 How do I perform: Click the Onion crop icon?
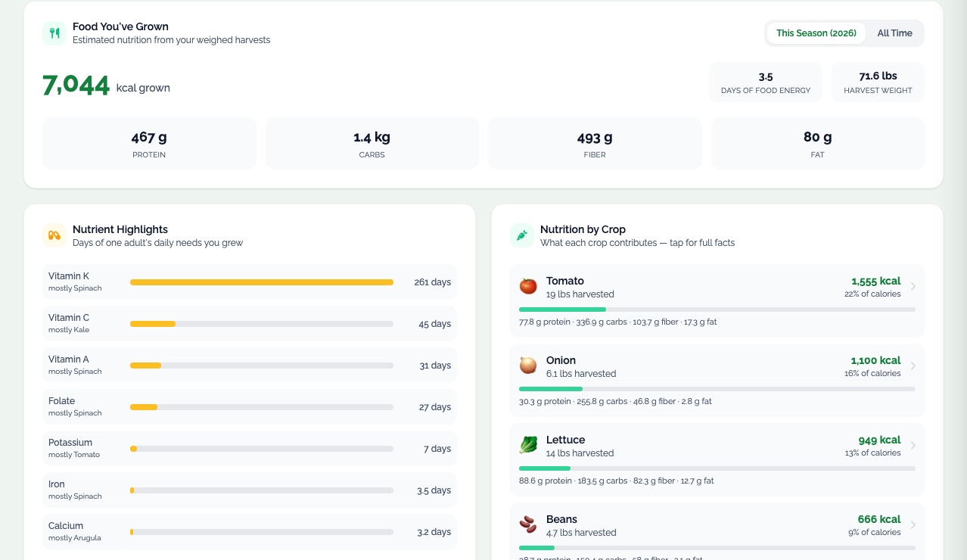[x=528, y=366]
